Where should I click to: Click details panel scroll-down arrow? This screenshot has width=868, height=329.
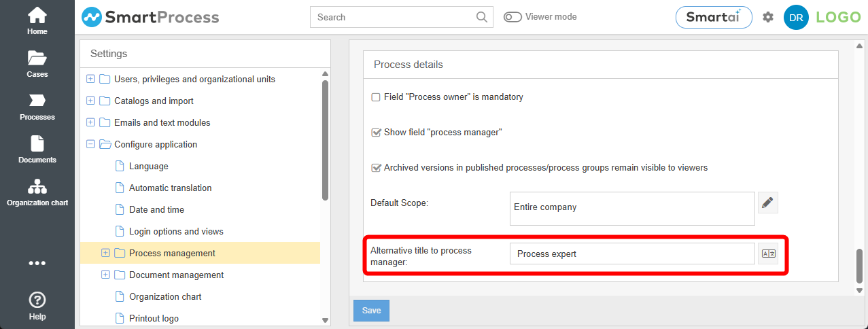pos(859,290)
